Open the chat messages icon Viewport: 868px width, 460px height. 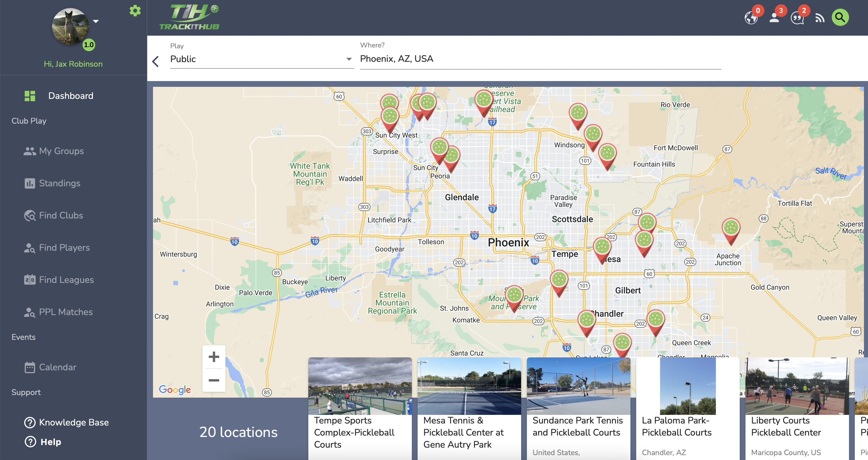tap(797, 18)
